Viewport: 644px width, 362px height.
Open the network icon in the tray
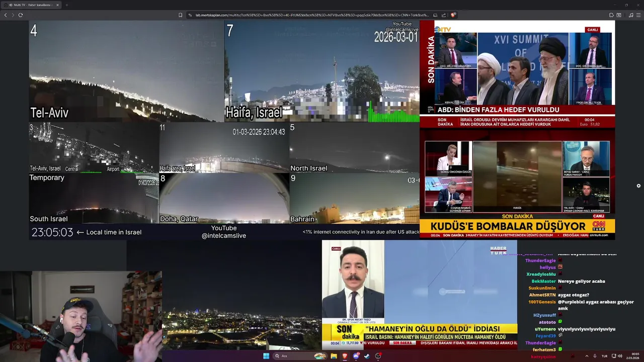[x=613, y=356]
